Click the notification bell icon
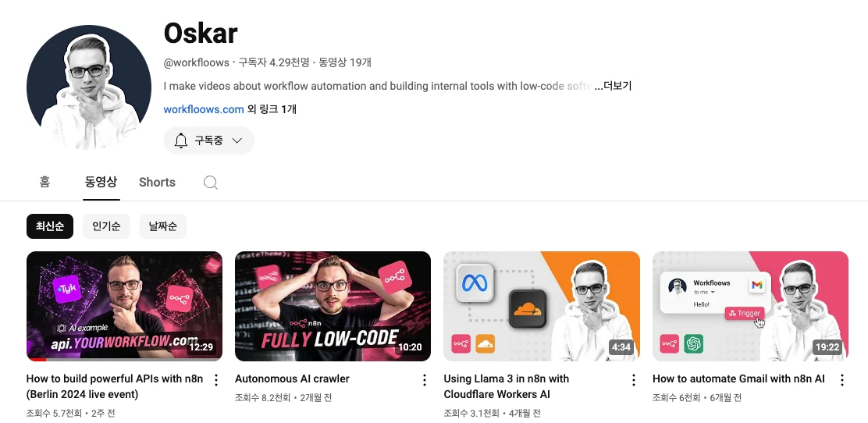Image resolution: width=868 pixels, height=423 pixels. (x=181, y=140)
